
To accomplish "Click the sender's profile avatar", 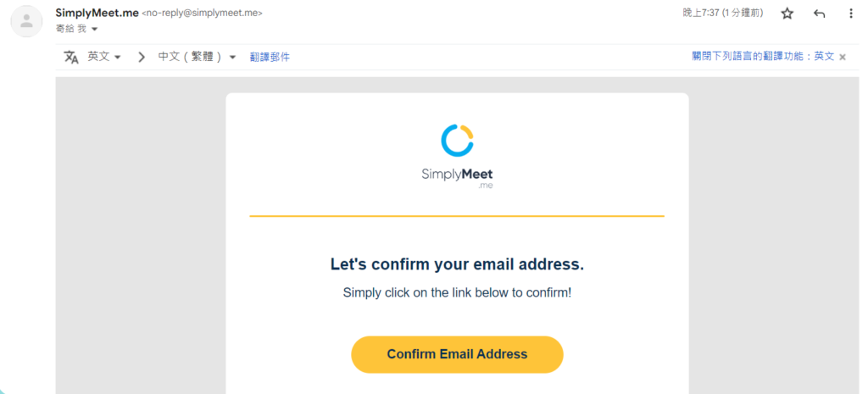I will 26,21.
